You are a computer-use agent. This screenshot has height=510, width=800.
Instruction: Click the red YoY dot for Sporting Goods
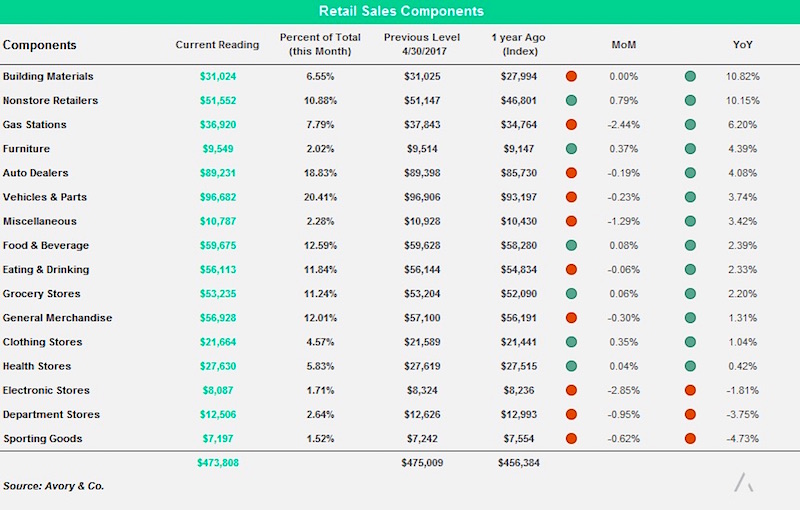click(x=690, y=439)
